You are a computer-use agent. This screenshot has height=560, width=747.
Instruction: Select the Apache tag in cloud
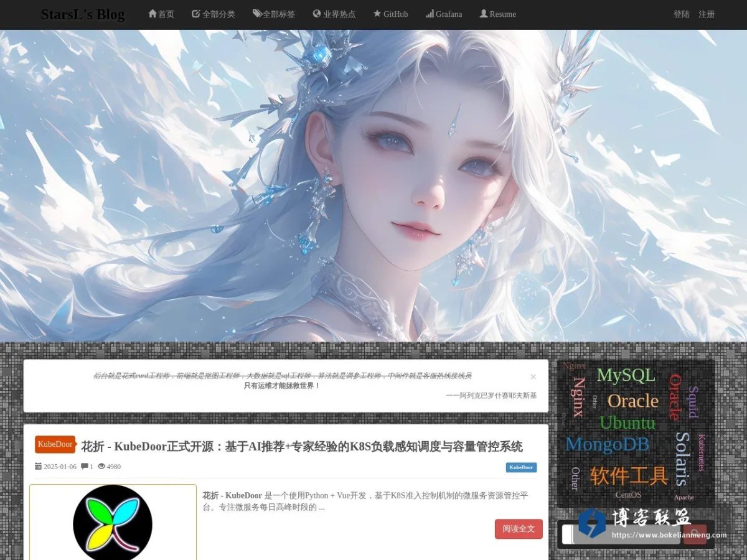[684, 497]
